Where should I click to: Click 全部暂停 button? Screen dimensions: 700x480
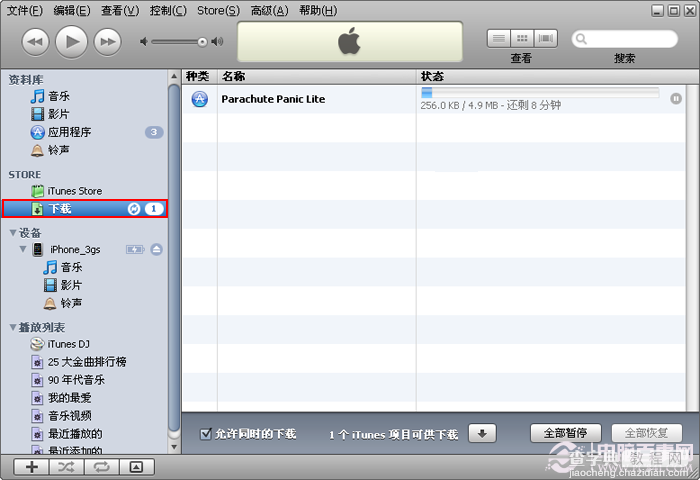click(x=566, y=433)
